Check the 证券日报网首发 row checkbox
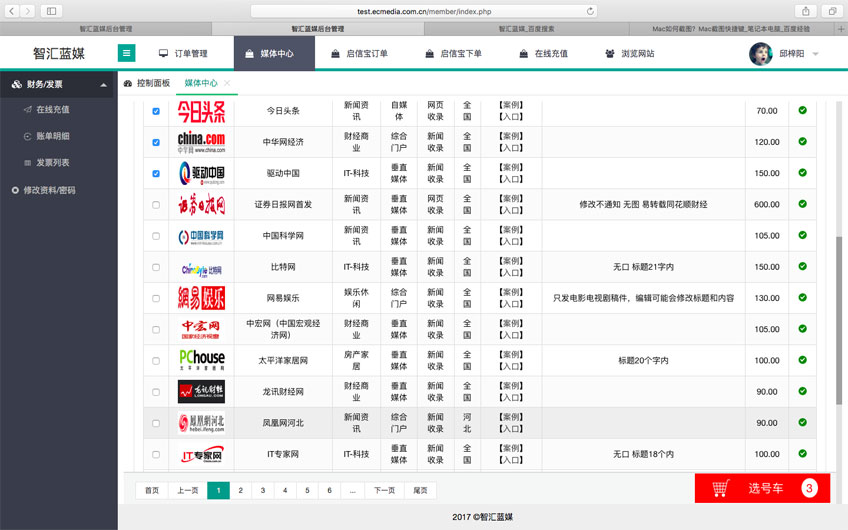Viewport: 848px width, 530px height. click(x=156, y=205)
